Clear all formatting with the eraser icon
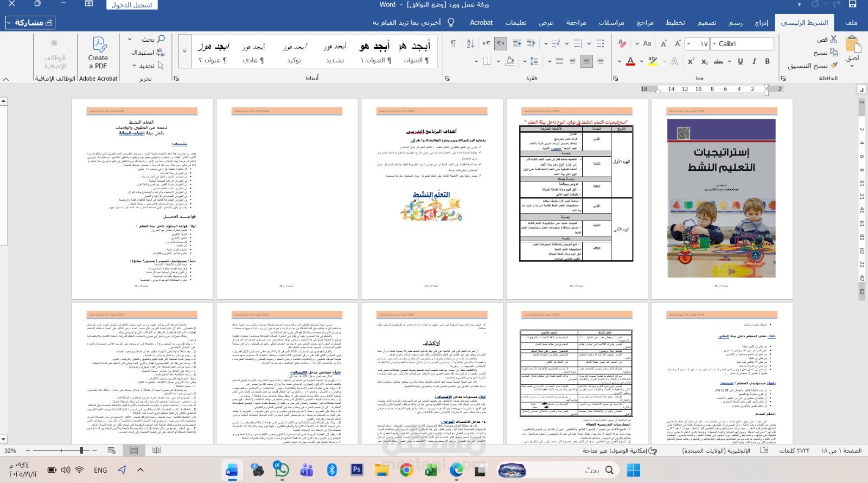 pos(622,43)
